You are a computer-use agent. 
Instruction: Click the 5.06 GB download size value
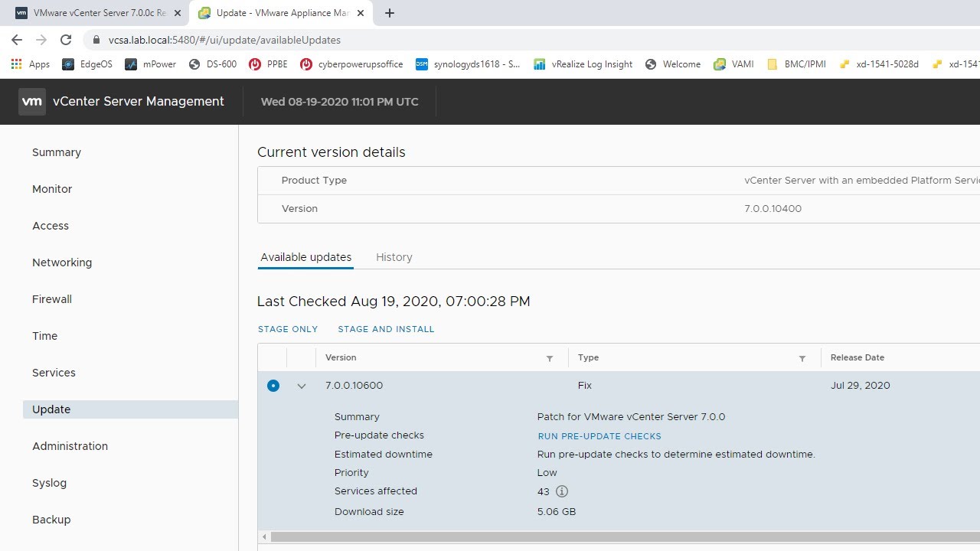click(x=557, y=512)
